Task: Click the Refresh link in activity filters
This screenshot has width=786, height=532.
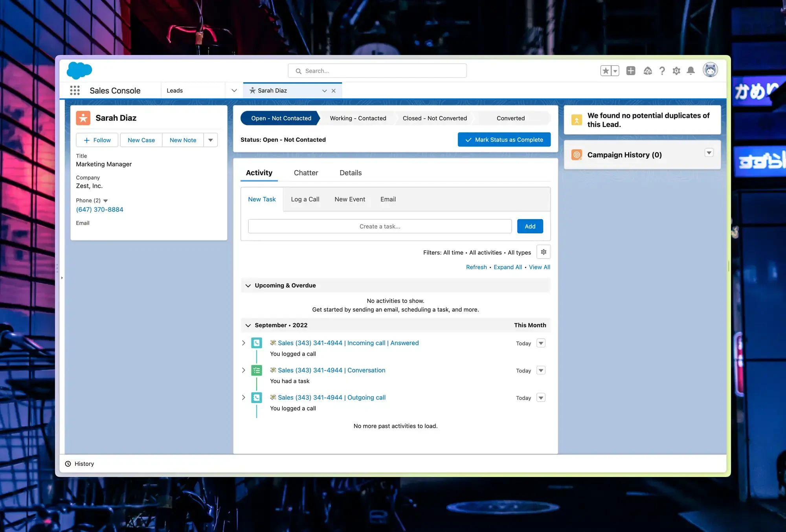Action: pyautogui.click(x=476, y=267)
